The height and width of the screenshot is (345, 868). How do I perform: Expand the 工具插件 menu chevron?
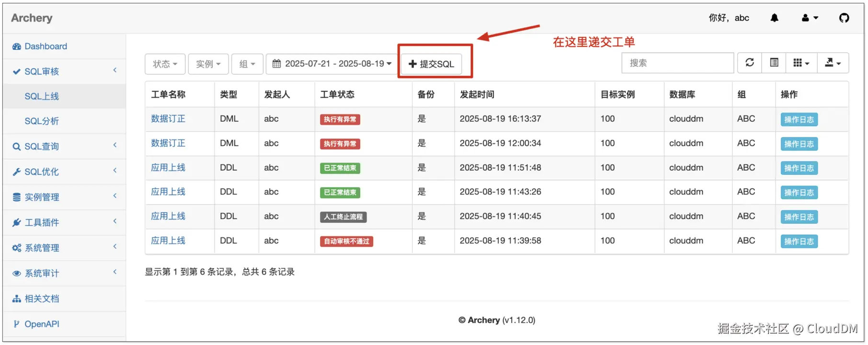pyautogui.click(x=115, y=221)
